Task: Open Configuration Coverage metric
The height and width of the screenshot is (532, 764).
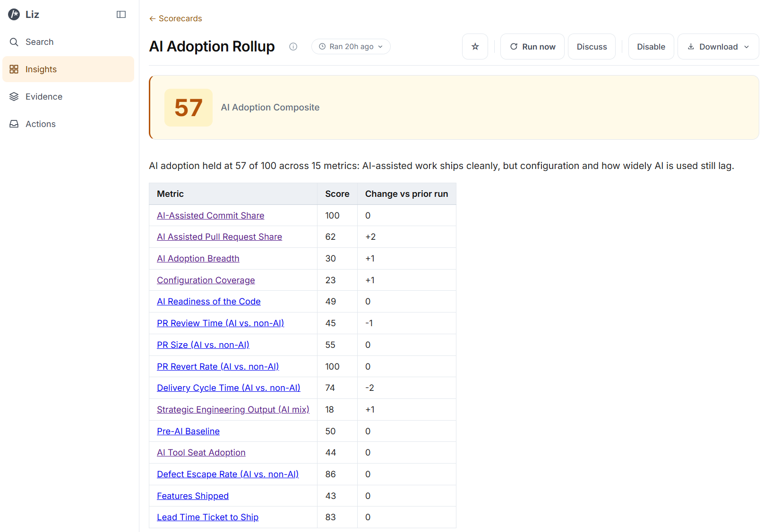Action: tap(206, 280)
